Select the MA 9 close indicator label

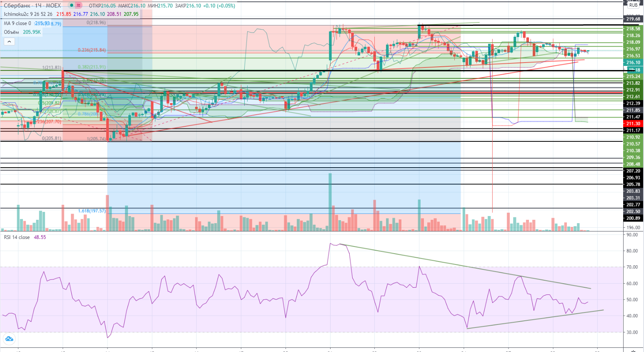tap(17, 23)
